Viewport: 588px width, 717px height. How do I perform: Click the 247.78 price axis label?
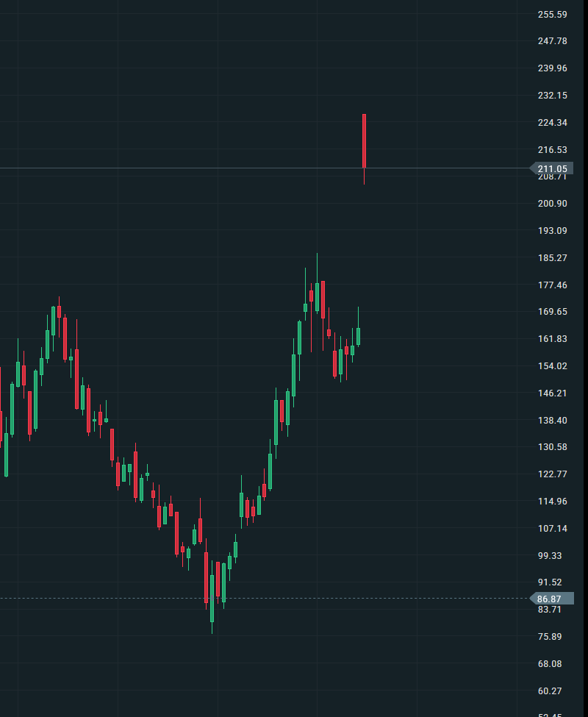click(552, 41)
